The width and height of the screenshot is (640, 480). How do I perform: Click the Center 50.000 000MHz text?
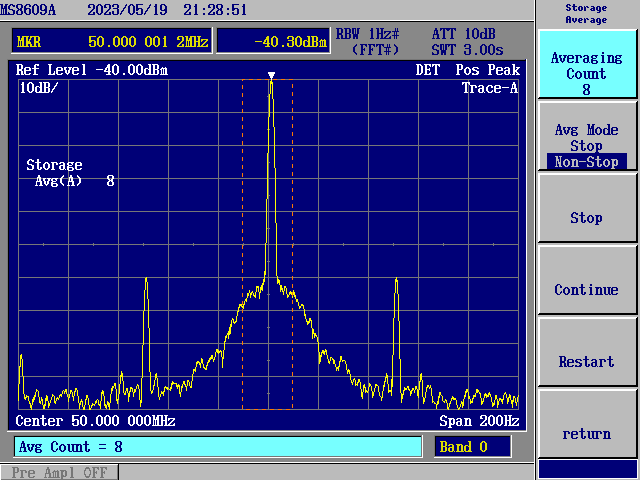[96, 421]
